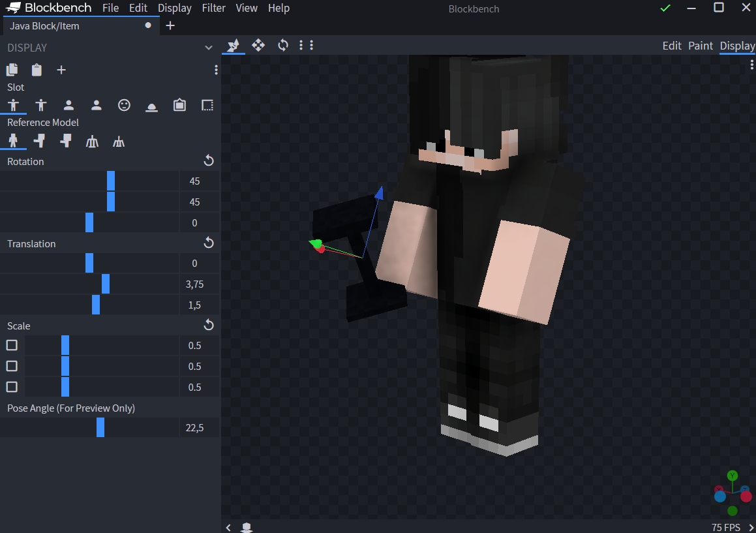Click the copy display settings icon
Screen dimensions: 756x533
click(x=12, y=70)
